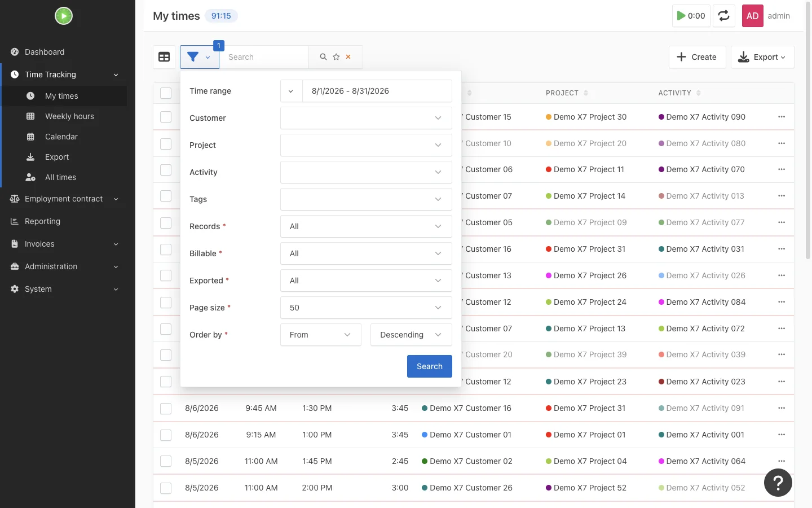The width and height of the screenshot is (812, 508).
Task: Click the Kimai logo icon in sidebar
Action: (64, 16)
